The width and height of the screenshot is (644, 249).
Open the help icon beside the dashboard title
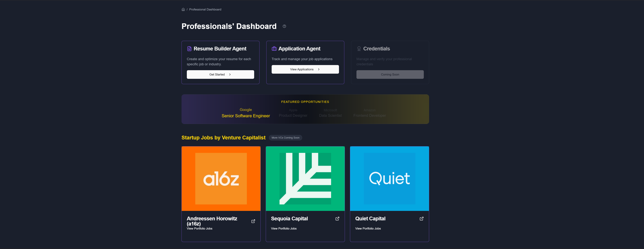click(x=284, y=26)
